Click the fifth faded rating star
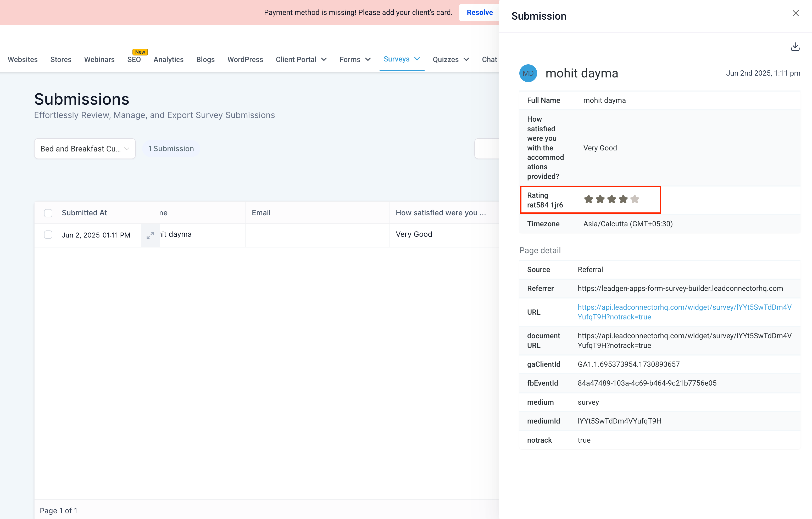This screenshot has width=812, height=519. pyautogui.click(x=635, y=199)
